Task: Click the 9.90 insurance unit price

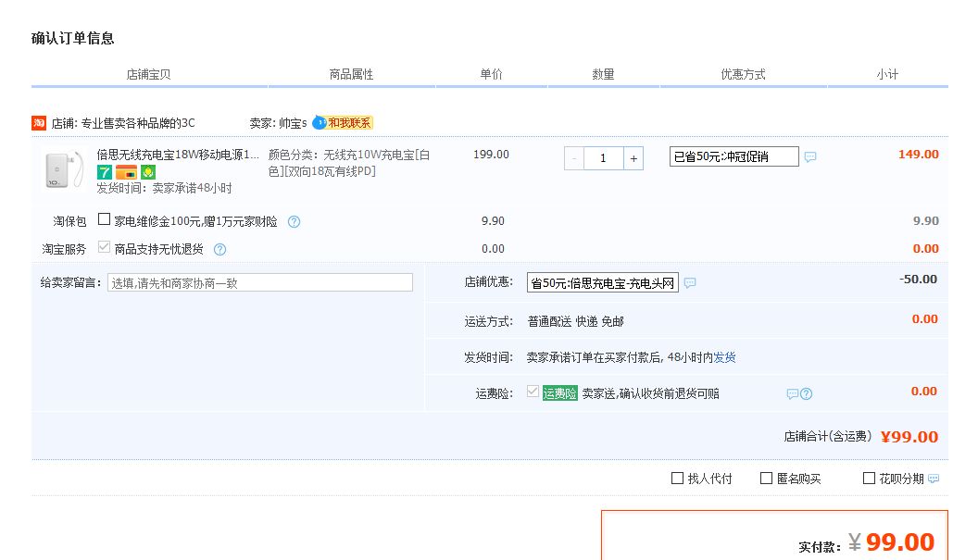Action: [x=493, y=220]
